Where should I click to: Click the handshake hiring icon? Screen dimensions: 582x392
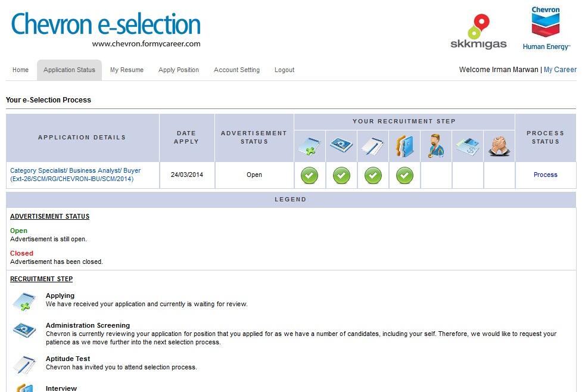(x=499, y=146)
